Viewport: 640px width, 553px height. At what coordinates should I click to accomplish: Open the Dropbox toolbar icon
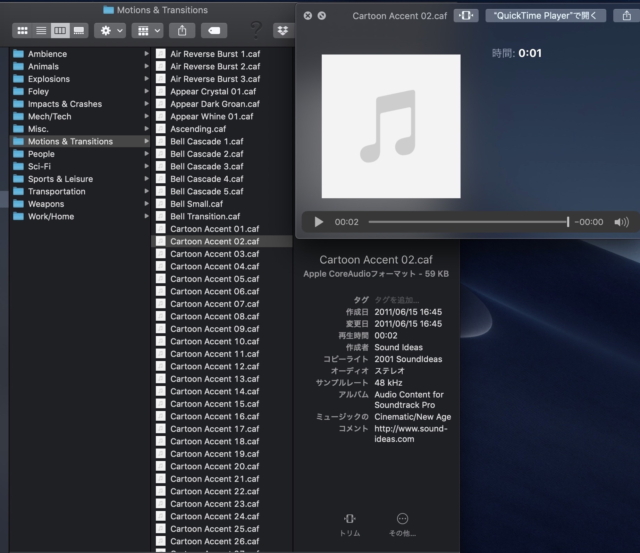click(282, 31)
